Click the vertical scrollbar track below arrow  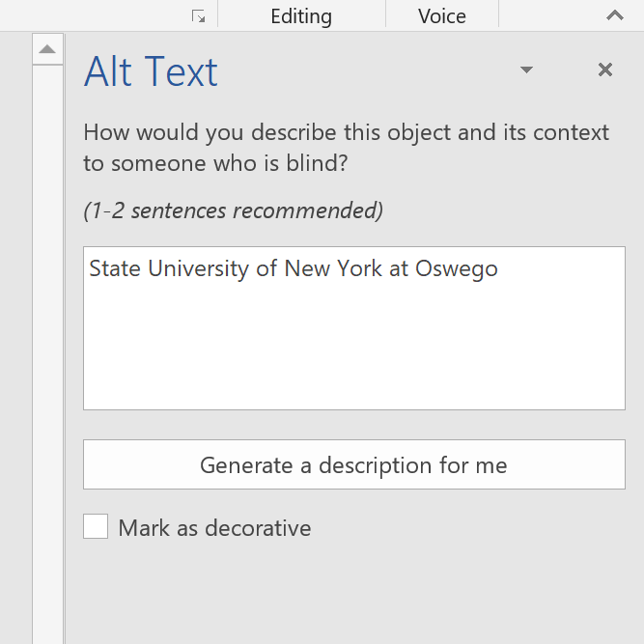pyautogui.click(x=47, y=353)
